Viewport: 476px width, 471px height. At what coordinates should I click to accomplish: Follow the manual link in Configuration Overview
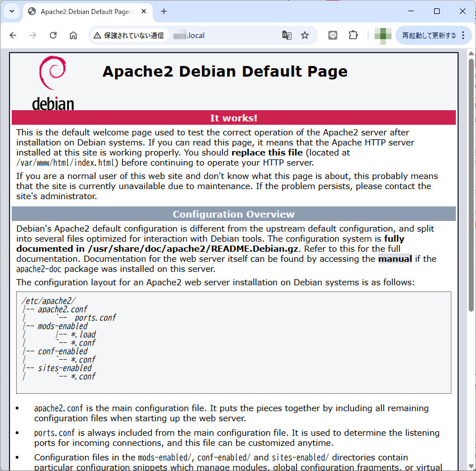[x=395, y=259]
